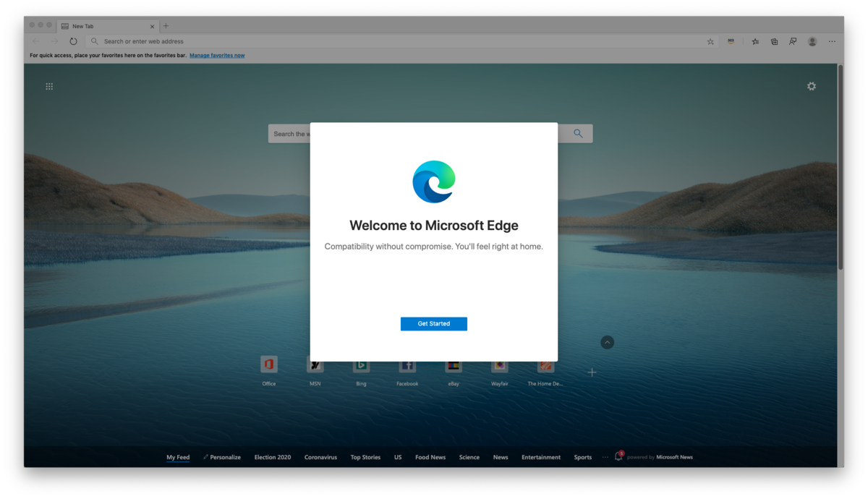Open the Collections icon
Image resolution: width=868 pixels, height=499 pixels.
[x=774, y=41]
